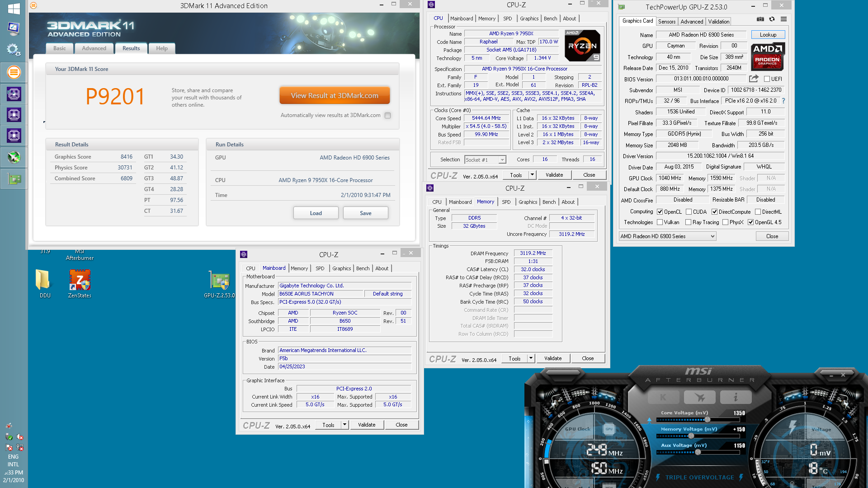Click Tools button in CPU-Z Mainboard window
The width and height of the screenshot is (868, 488).
(328, 425)
